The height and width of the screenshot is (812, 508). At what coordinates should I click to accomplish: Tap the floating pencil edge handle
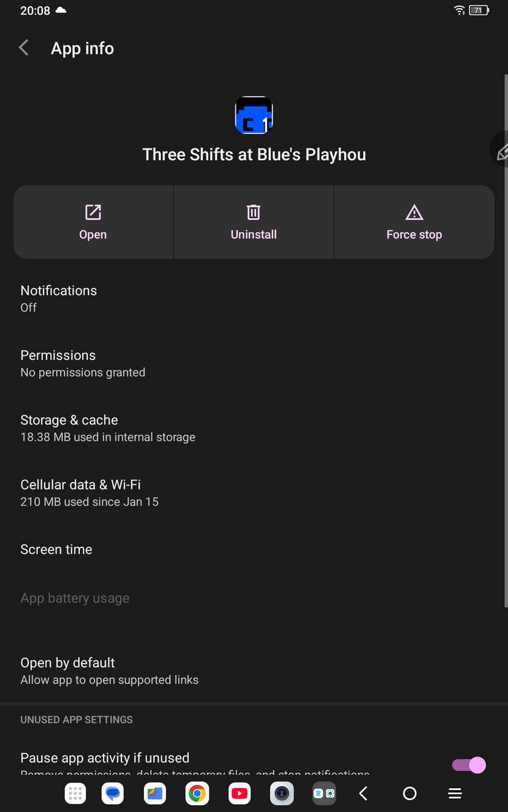(x=501, y=151)
